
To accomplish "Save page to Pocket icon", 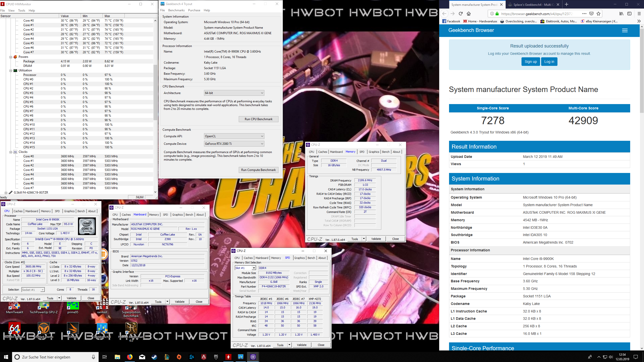I will point(591,14).
